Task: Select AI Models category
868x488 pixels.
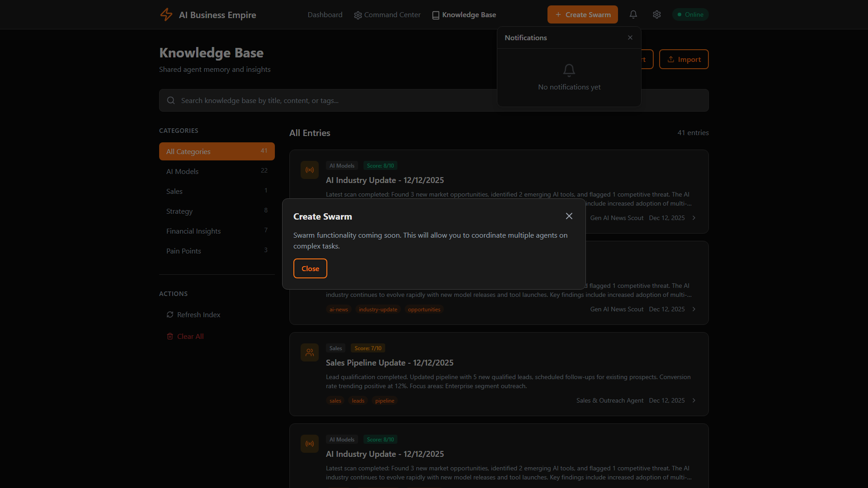Action: point(217,171)
